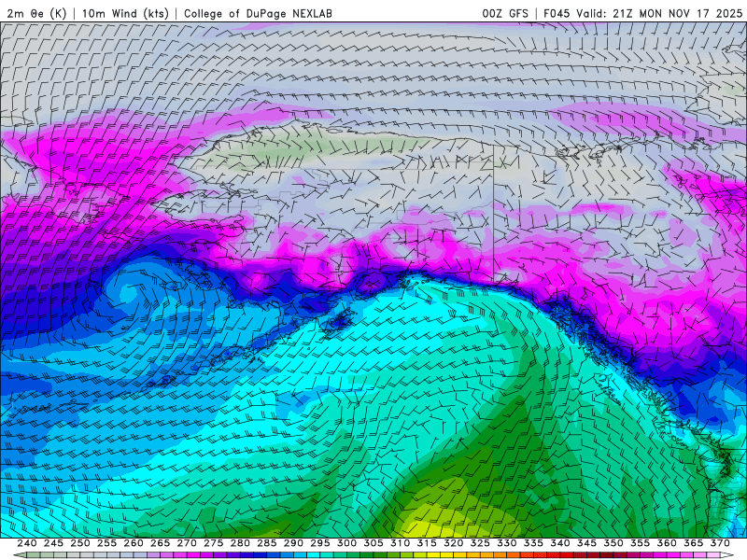Click the 295 legend value
Screen dimensions: 747x560
[320, 543]
